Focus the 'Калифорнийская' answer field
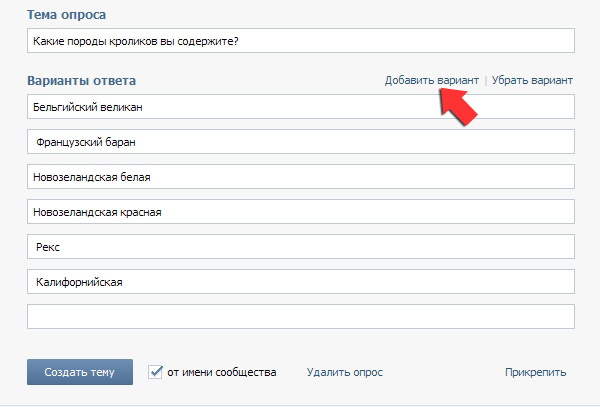The width and height of the screenshot is (600, 407). tap(300, 282)
